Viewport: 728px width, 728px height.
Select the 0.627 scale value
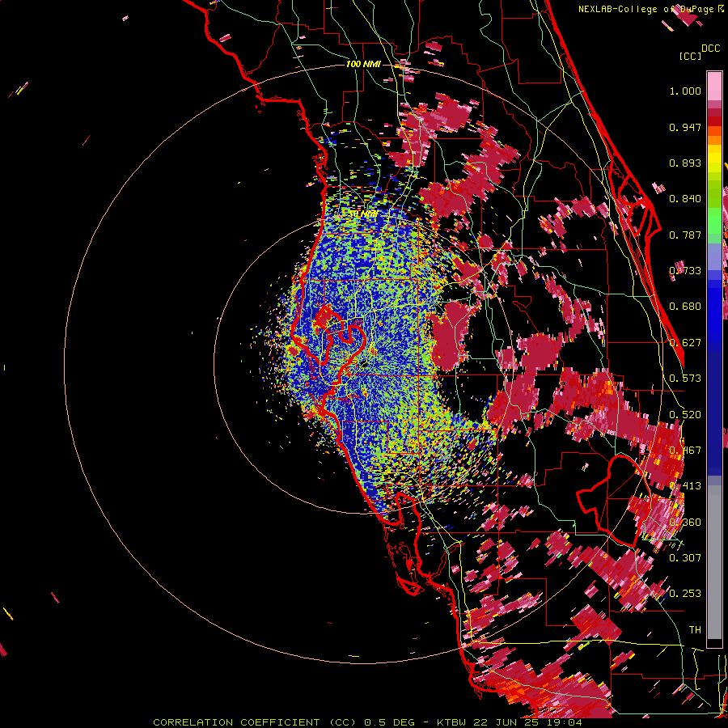(685, 343)
